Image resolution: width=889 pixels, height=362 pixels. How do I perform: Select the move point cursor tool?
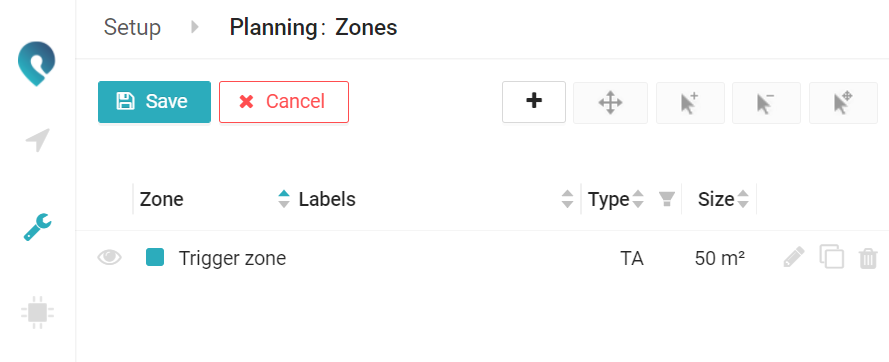coord(843,103)
